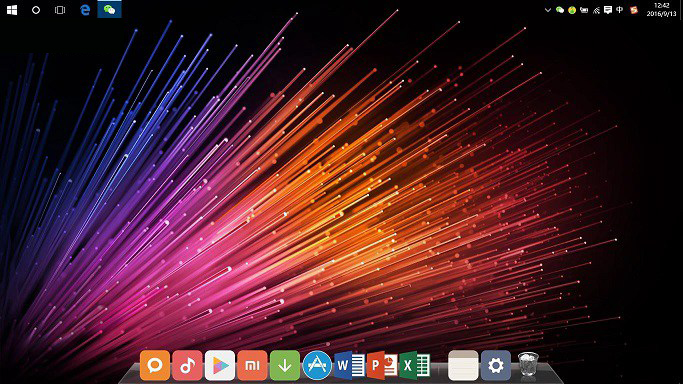The height and width of the screenshot is (384, 683).
Task: Open the orange chat bubble dock app
Action: 155,365
